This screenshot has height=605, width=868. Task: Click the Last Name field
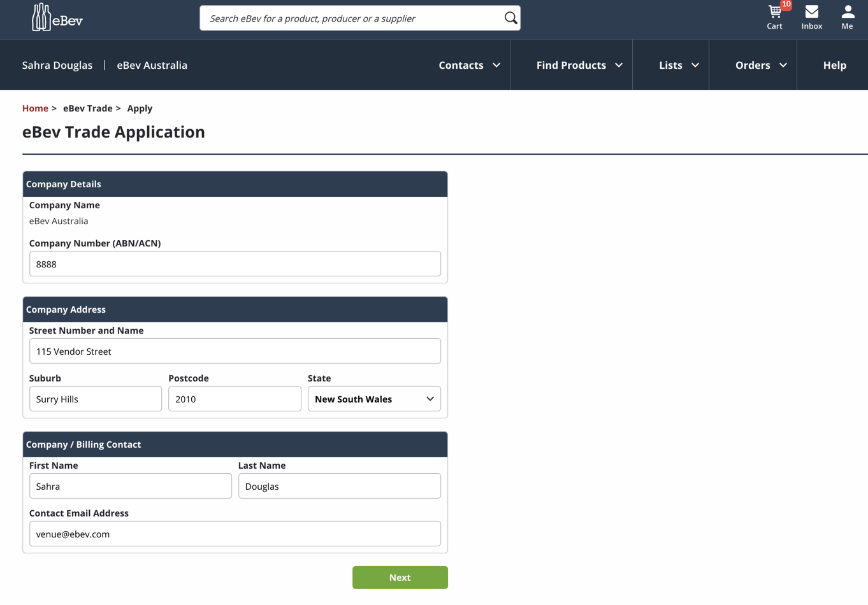[340, 486]
